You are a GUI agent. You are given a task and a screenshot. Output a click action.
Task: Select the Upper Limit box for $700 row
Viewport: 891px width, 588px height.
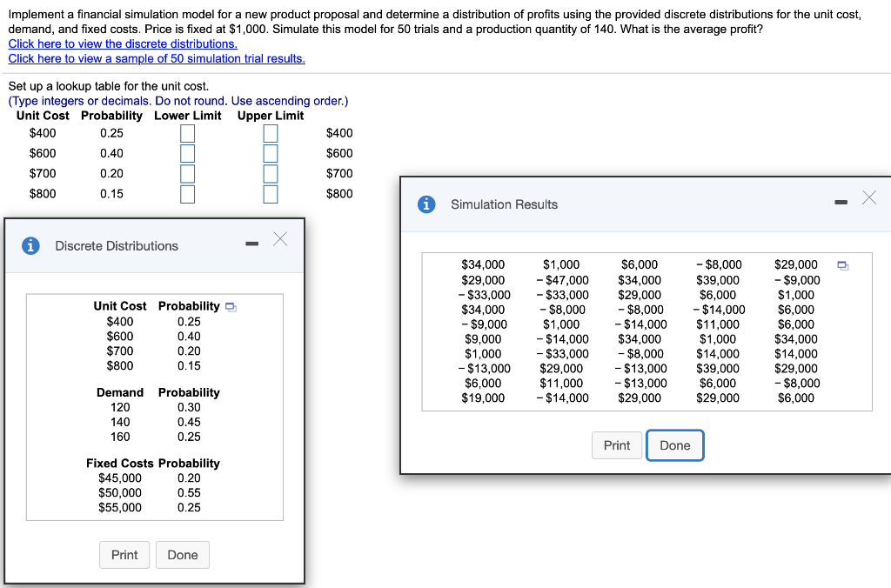[x=270, y=173]
